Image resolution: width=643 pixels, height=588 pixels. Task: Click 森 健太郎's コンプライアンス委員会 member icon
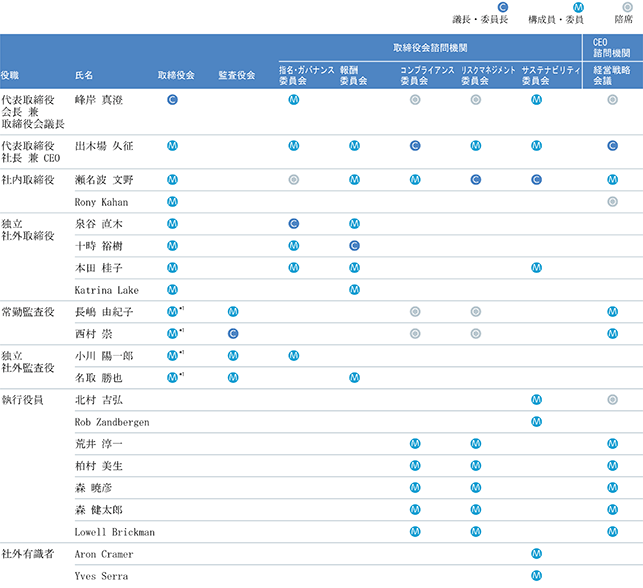[415, 510]
